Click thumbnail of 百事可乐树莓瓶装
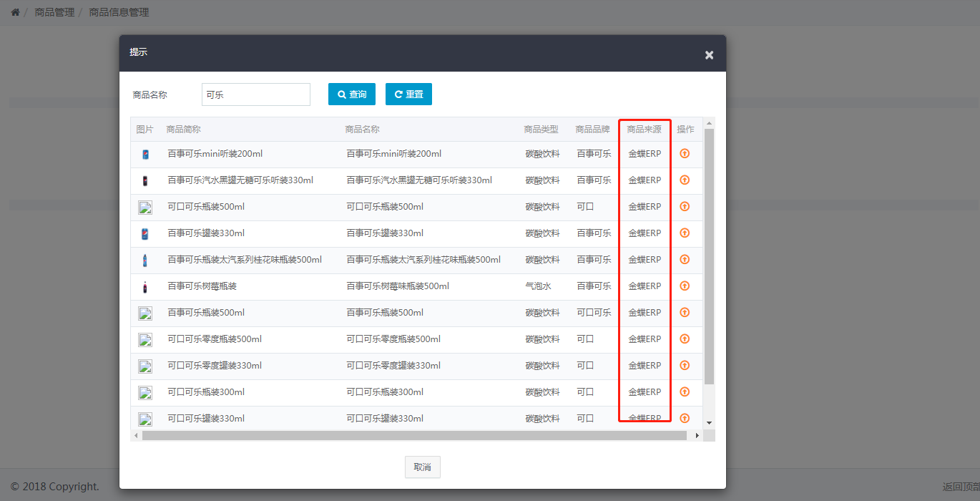Screen dimensions: 980x501 (145, 286)
